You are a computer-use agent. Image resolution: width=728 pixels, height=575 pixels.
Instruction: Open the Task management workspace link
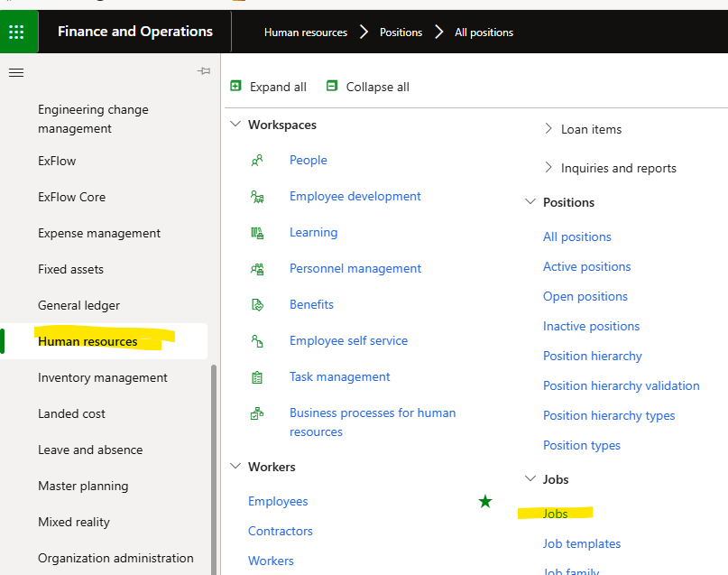pos(340,377)
